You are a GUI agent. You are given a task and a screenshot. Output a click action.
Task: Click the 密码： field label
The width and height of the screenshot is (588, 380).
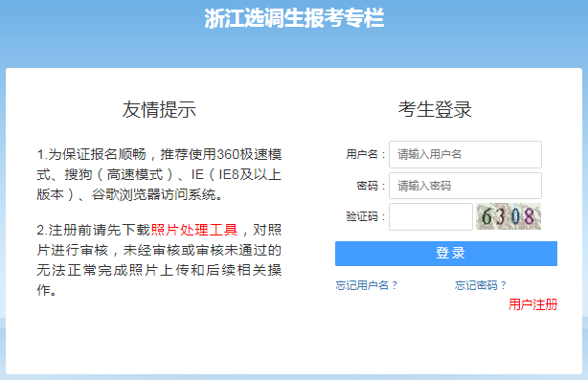click(x=371, y=186)
